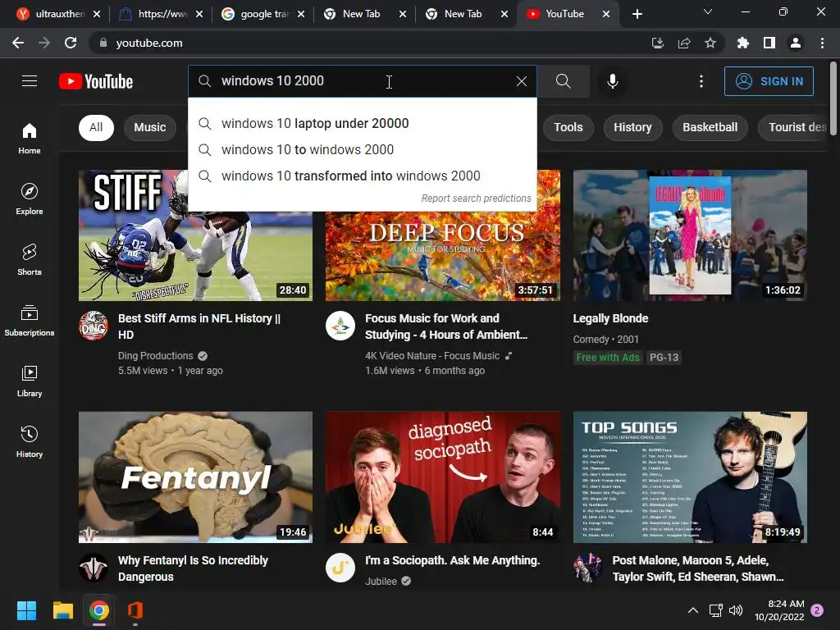Image resolution: width=840 pixels, height=630 pixels.
Task: Go forward in browser
Action: tap(44, 43)
